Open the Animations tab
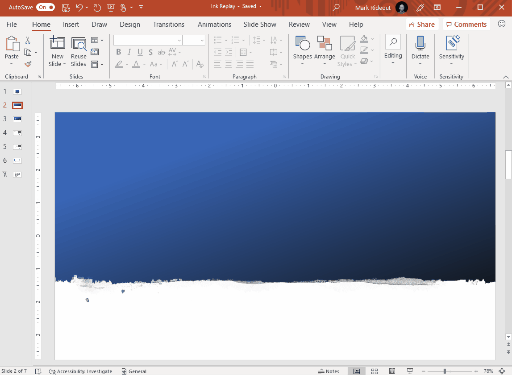This screenshot has height=375, width=512. click(214, 24)
